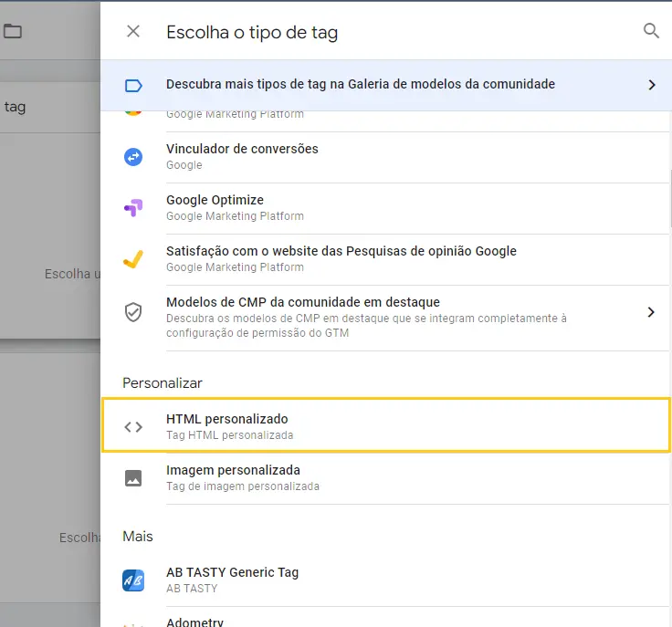The width and height of the screenshot is (672, 627).
Task: Open 'Descubra mais tipos de tag' banner text
Action: tap(361, 84)
